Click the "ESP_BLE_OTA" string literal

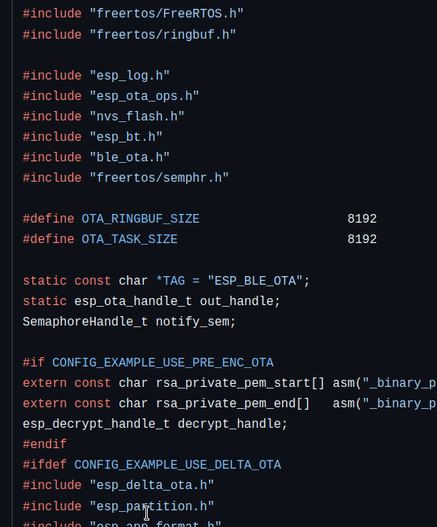[255, 281]
